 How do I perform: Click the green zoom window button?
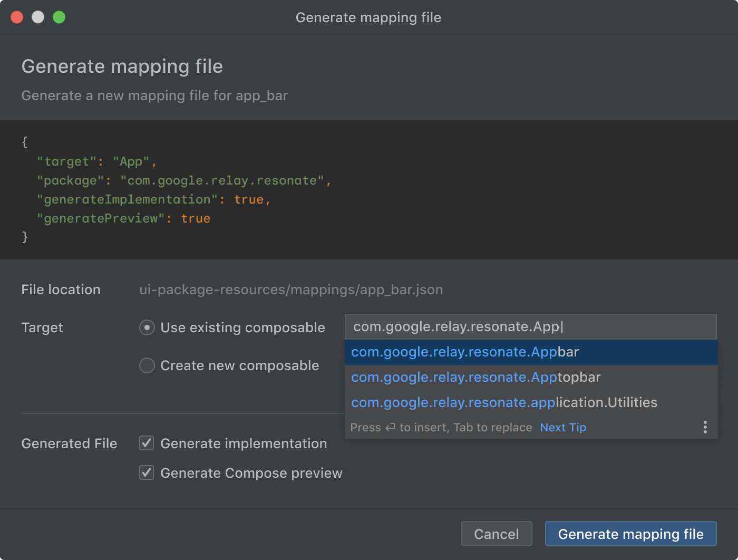pyautogui.click(x=59, y=17)
